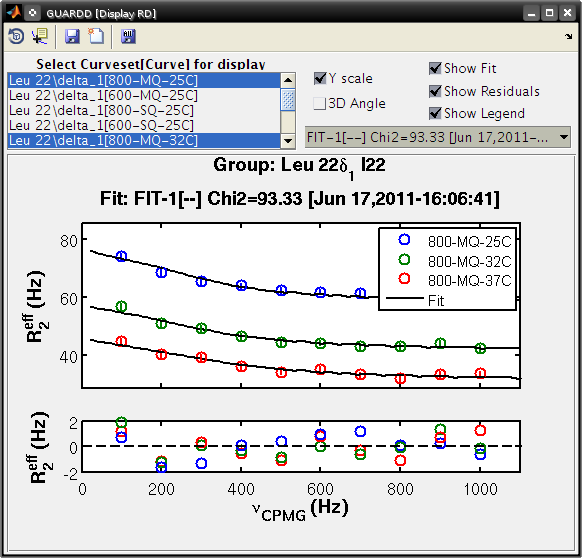Click the 'Select Curveset[Curve] for display' heading
Screen dimensions: 582x558
(151, 64)
